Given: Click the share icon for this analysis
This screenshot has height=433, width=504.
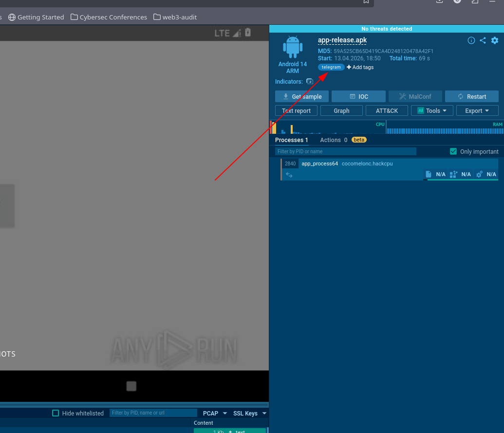Looking at the screenshot, I should [x=483, y=40].
